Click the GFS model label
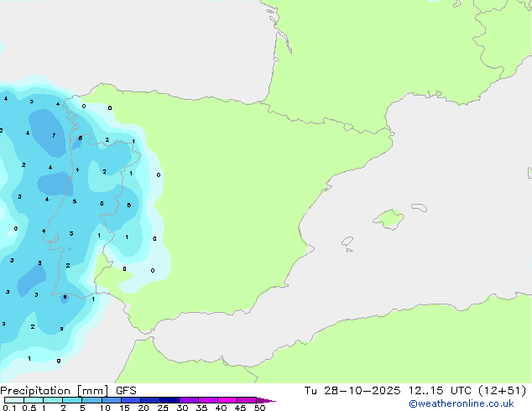Image resolution: width=532 pixels, height=411 pixels. point(126,391)
